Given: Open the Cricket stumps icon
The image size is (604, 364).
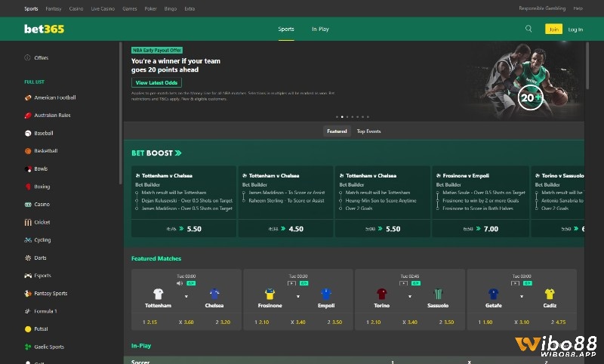Looking at the screenshot, I should [x=28, y=222].
